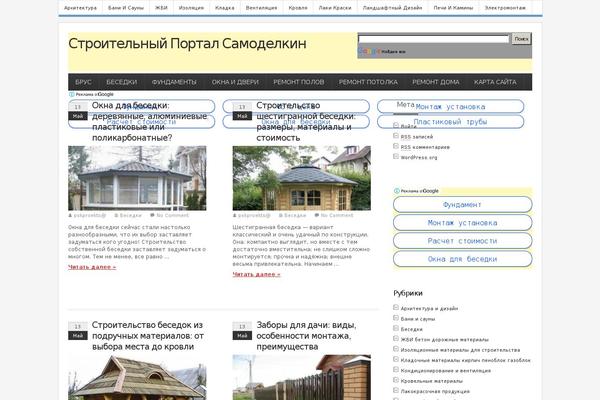Screen dimensions: 600x400
Task: Click the comment bubble icon under the шестигранной беседки post
Action: coord(317,216)
